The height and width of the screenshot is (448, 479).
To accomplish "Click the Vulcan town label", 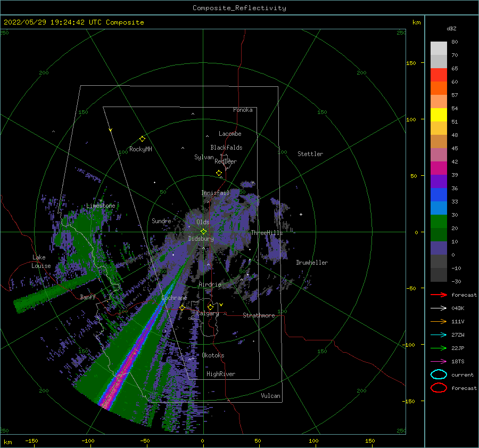I will pos(270,396).
